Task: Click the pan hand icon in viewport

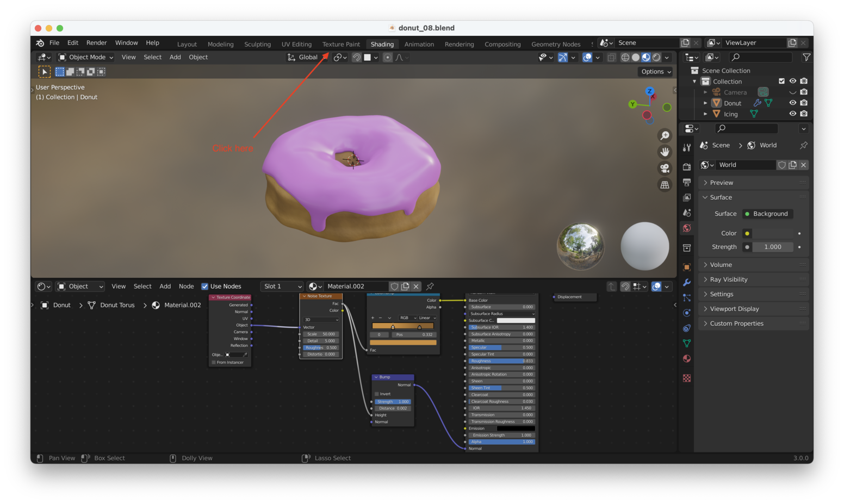Action: [665, 152]
